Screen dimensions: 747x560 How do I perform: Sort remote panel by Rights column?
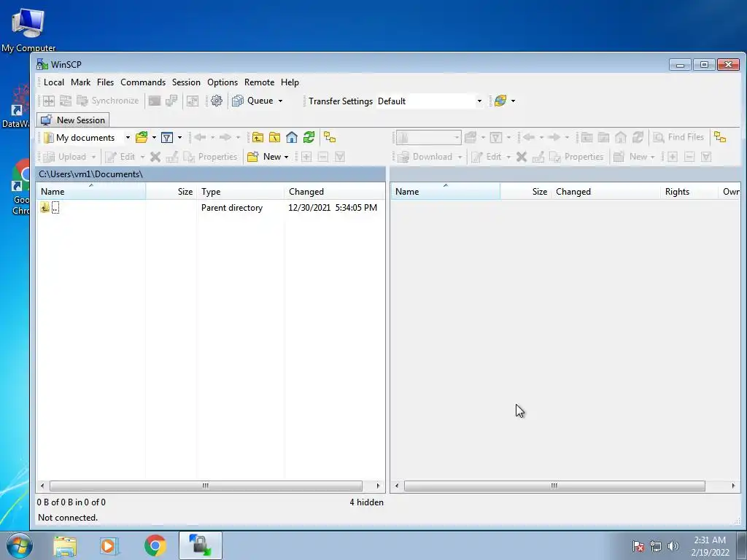tap(689, 192)
